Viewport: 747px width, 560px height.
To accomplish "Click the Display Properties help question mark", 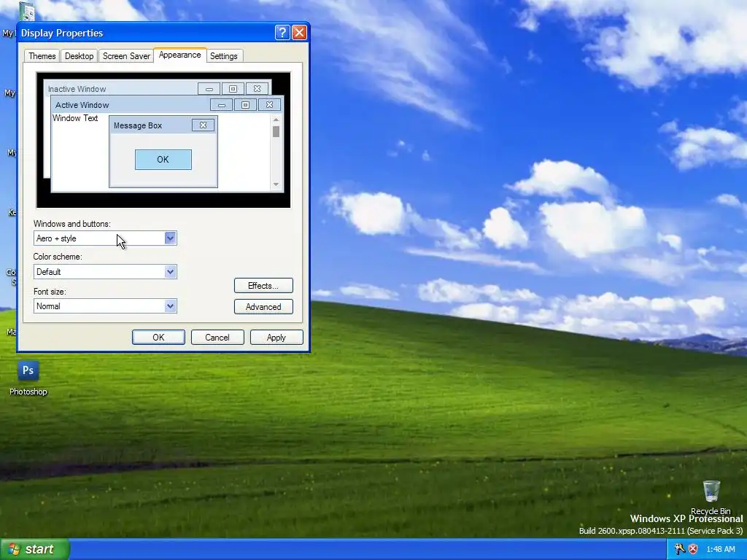I will [282, 32].
